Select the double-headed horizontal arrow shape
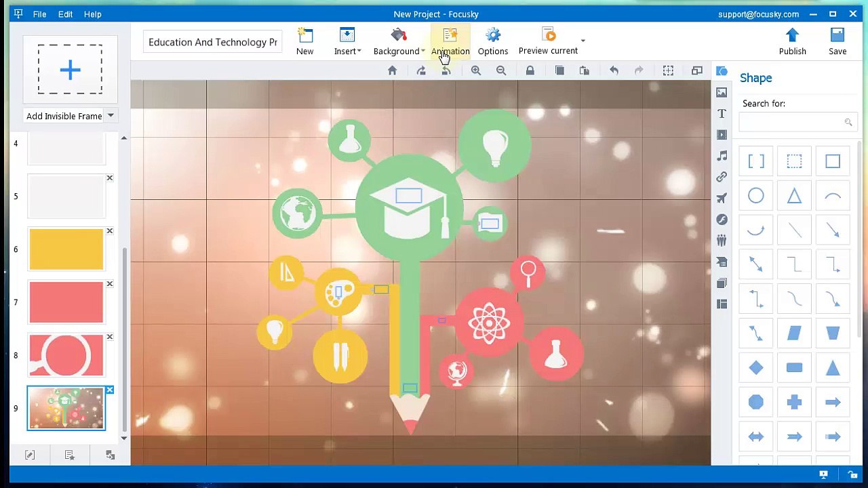The height and width of the screenshot is (488, 868). click(x=756, y=436)
